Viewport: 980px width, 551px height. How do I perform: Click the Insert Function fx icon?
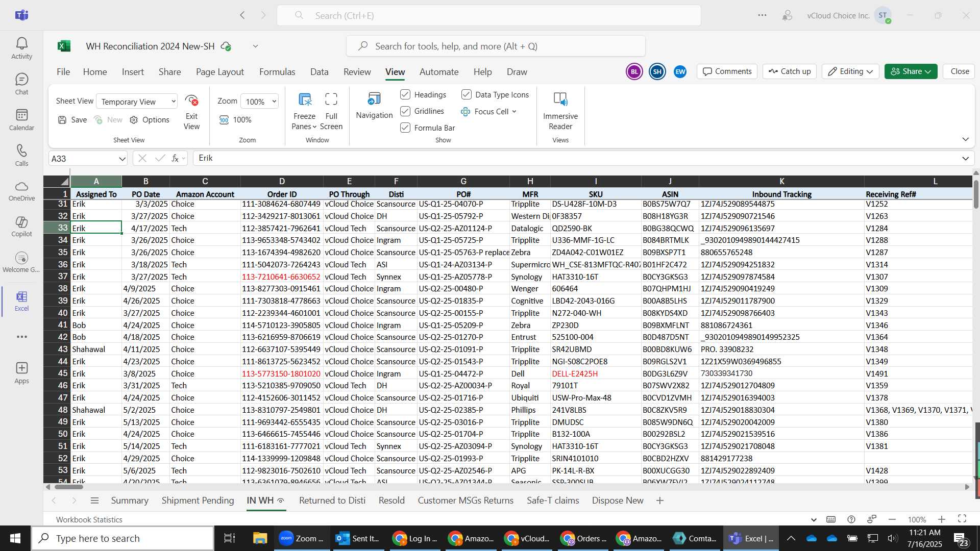click(x=175, y=159)
